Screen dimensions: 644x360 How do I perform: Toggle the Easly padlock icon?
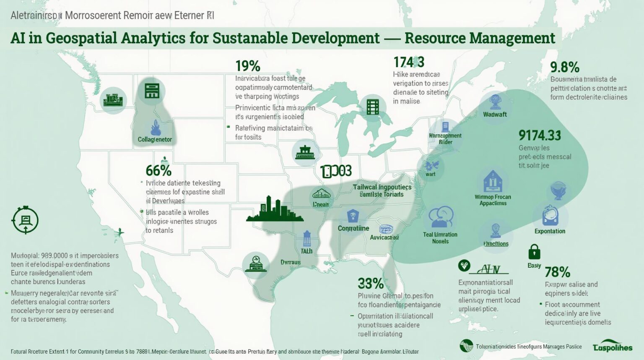(x=533, y=252)
